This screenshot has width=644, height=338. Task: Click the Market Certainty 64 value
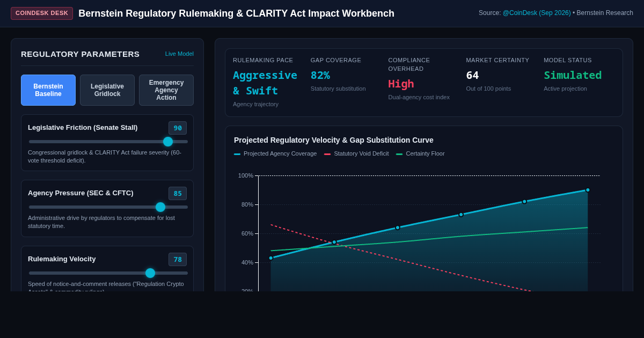coord(472,75)
